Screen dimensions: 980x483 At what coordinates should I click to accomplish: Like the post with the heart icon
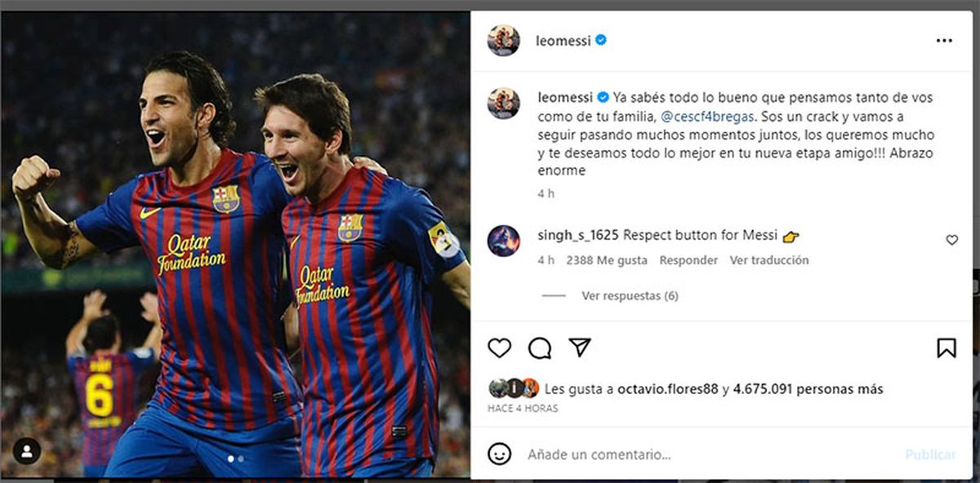pyautogui.click(x=499, y=348)
